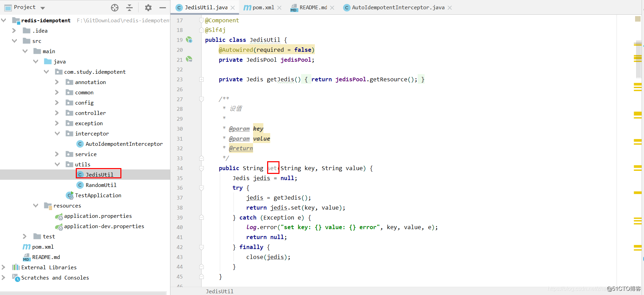Switch to AutoIdempotentInterceptor.java tab
This screenshot has height=295, width=644.
[398, 8]
